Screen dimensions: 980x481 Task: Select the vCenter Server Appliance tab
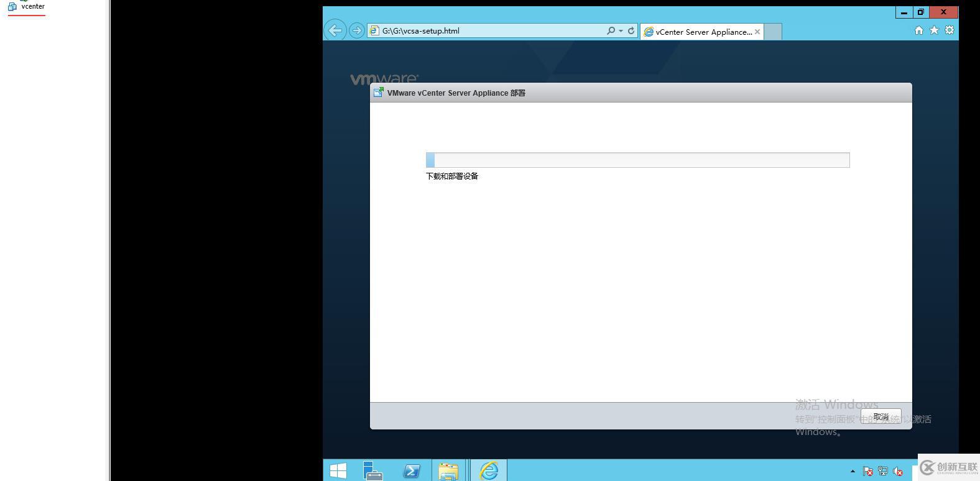(x=701, y=32)
